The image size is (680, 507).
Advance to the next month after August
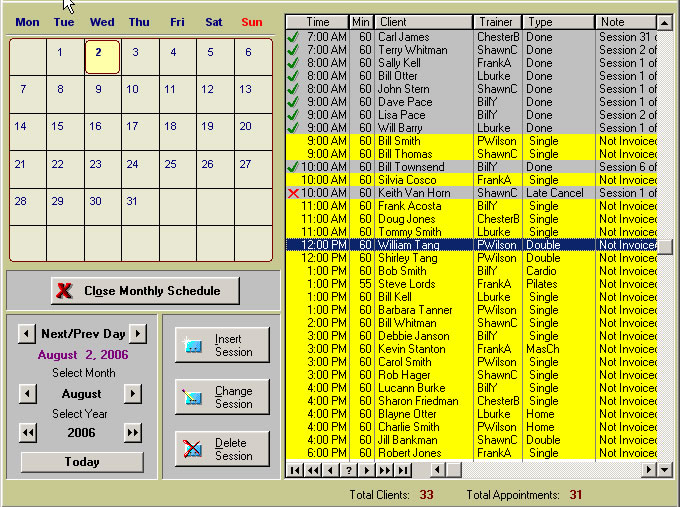click(x=132, y=394)
